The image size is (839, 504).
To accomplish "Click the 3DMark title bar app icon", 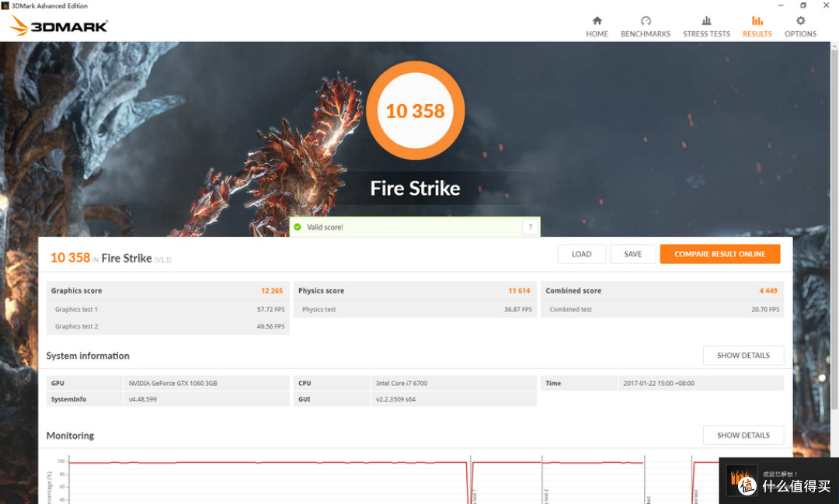I will (5, 6).
